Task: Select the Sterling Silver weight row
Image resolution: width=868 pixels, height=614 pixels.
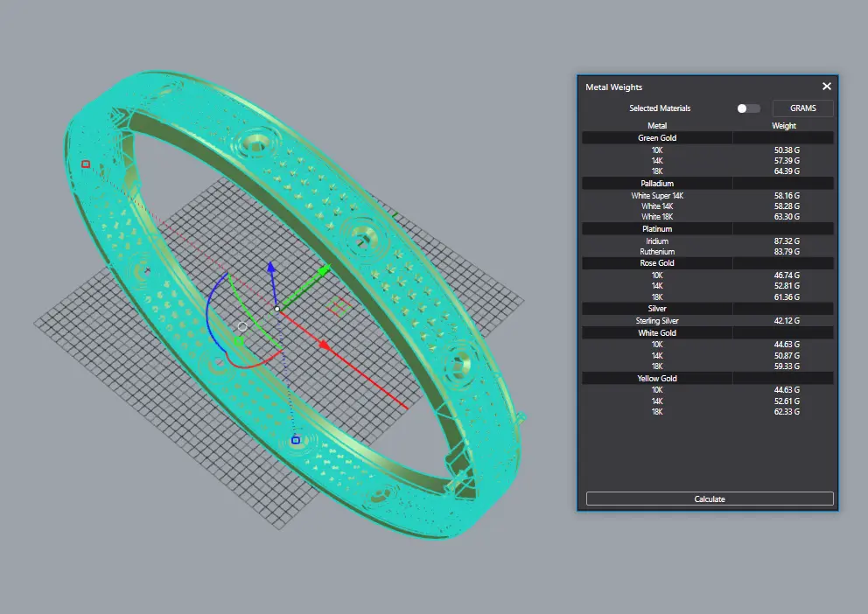Action: click(707, 321)
